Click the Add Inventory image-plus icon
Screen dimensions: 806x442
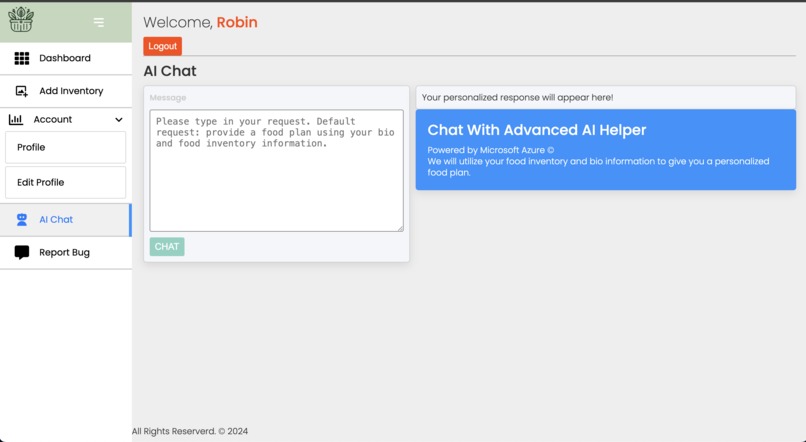22,91
